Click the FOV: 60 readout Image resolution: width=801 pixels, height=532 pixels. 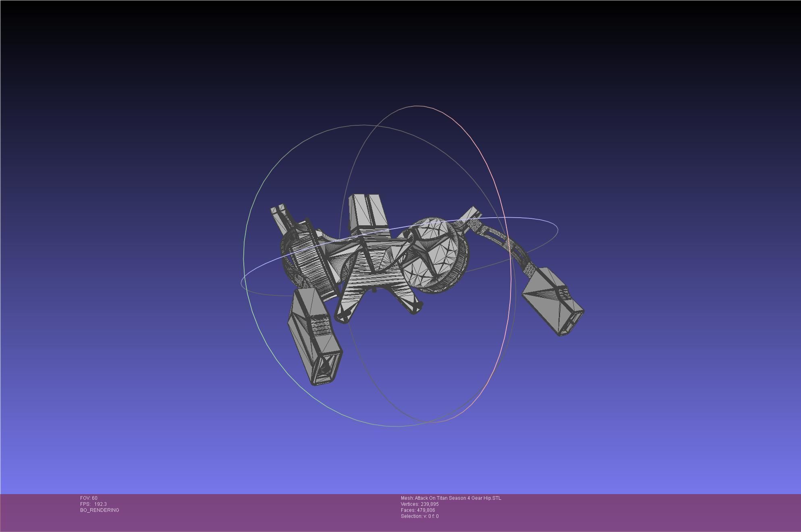pyautogui.click(x=89, y=498)
